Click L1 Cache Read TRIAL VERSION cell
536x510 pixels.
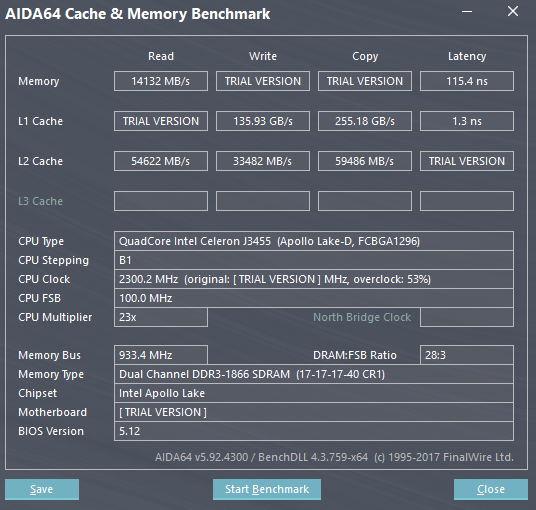(161, 121)
